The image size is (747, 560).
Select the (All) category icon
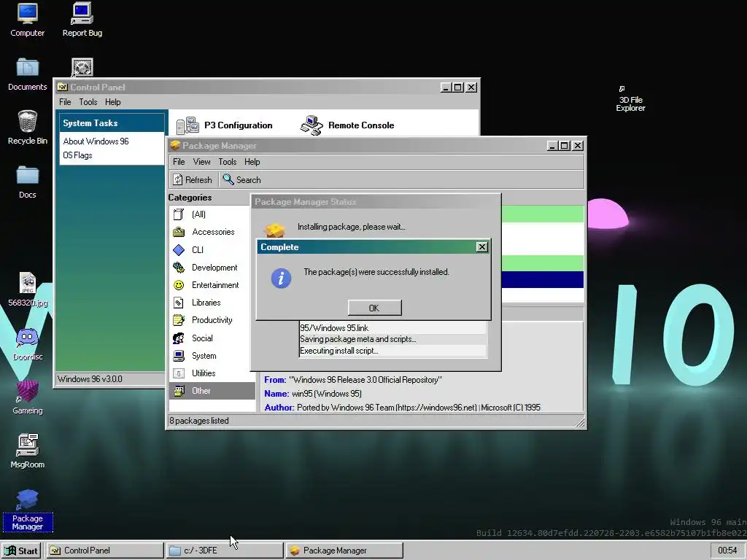click(x=179, y=214)
